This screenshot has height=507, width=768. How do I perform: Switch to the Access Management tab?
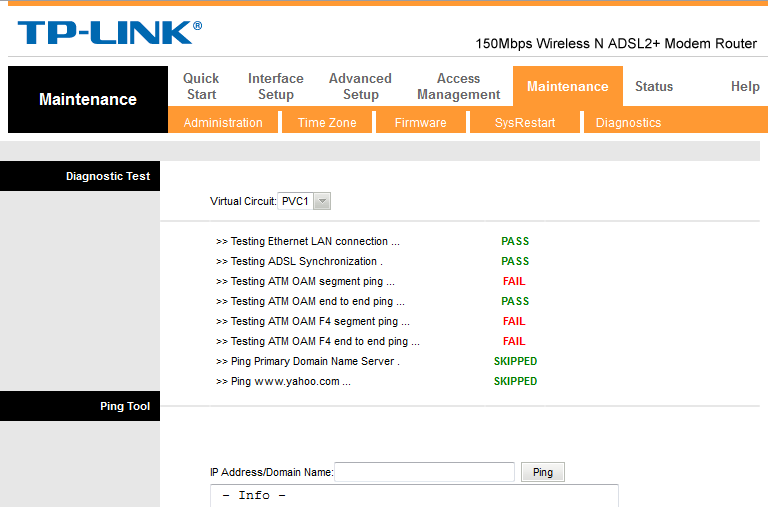pos(458,86)
